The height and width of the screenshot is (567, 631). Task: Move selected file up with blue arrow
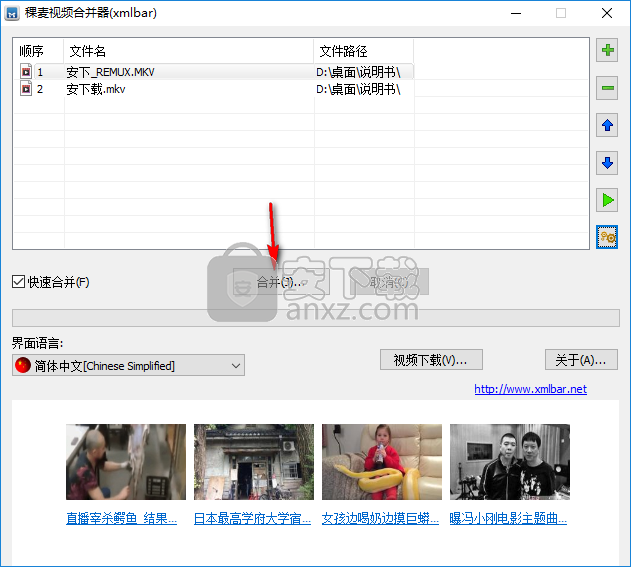point(607,126)
